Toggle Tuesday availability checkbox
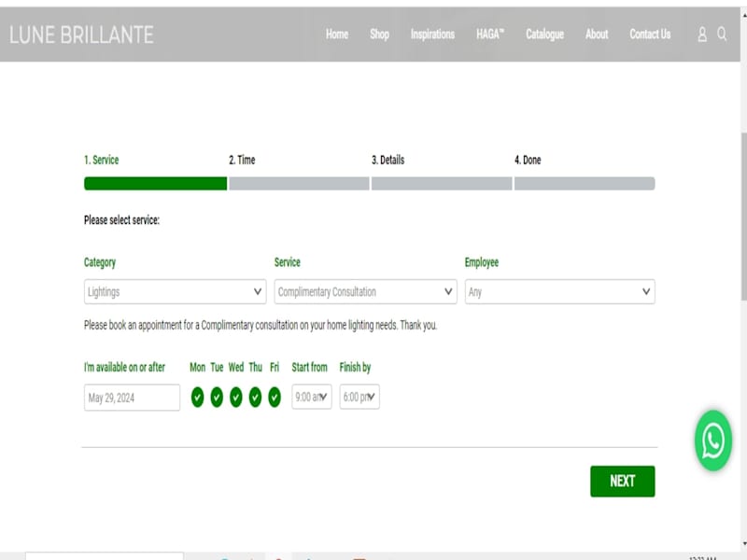This screenshot has width=747, height=560. click(217, 398)
